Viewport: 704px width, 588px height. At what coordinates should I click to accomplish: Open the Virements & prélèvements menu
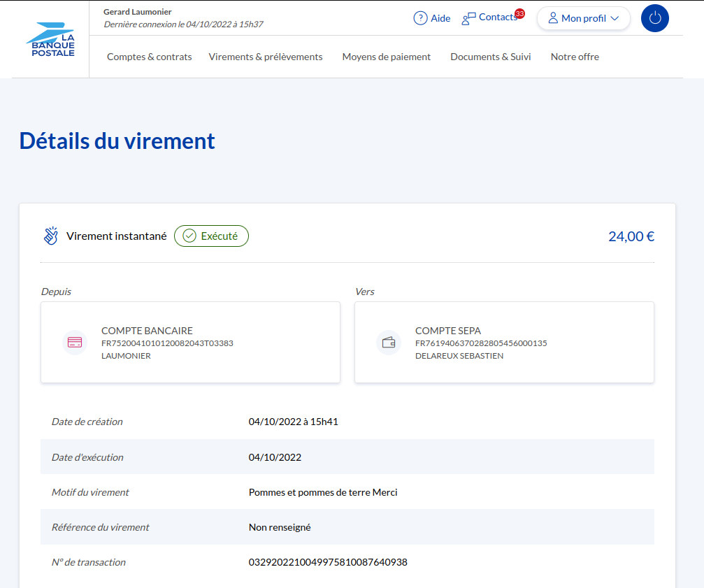pos(266,57)
